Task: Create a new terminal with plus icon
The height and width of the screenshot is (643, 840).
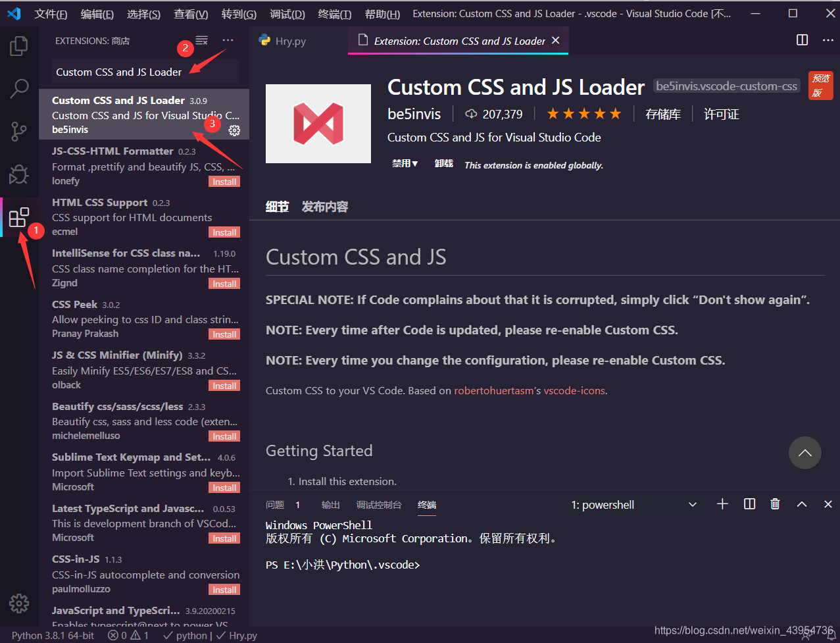Action: click(x=722, y=504)
